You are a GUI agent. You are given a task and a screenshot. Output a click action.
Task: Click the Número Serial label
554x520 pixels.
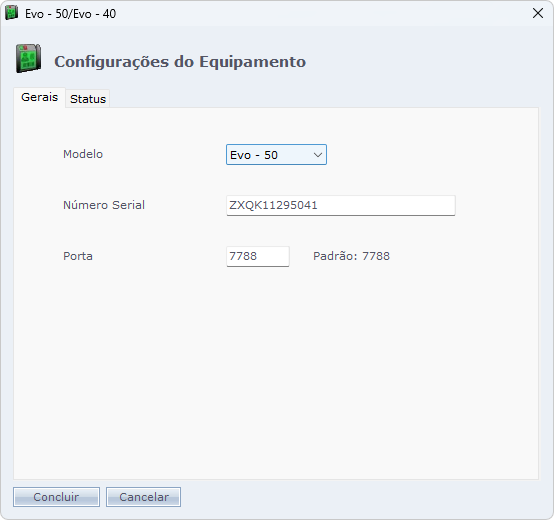coord(104,205)
